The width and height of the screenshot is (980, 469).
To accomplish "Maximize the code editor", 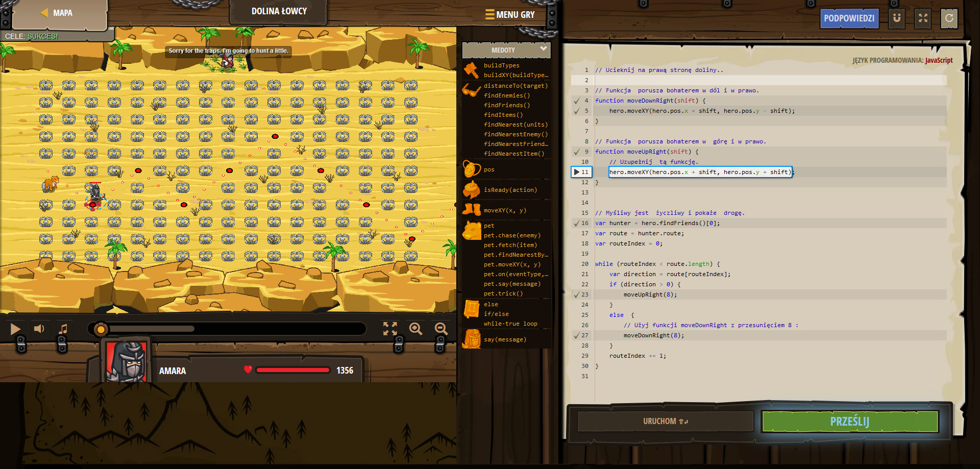I will point(923,18).
